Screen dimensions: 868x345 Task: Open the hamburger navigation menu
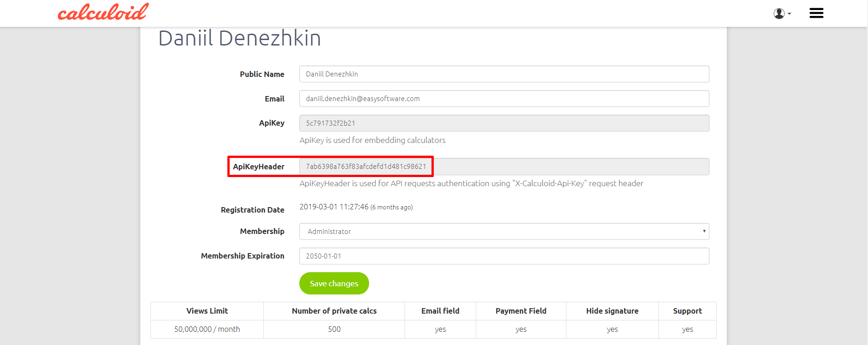[x=816, y=13]
